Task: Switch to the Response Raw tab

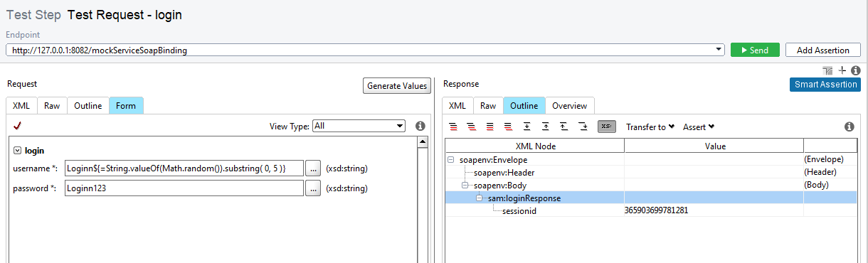Action: pyautogui.click(x=488, y=105)
